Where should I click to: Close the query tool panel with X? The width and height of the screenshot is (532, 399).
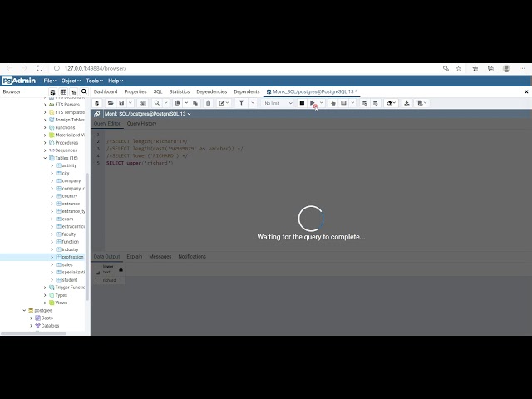[x=526, y=91]
